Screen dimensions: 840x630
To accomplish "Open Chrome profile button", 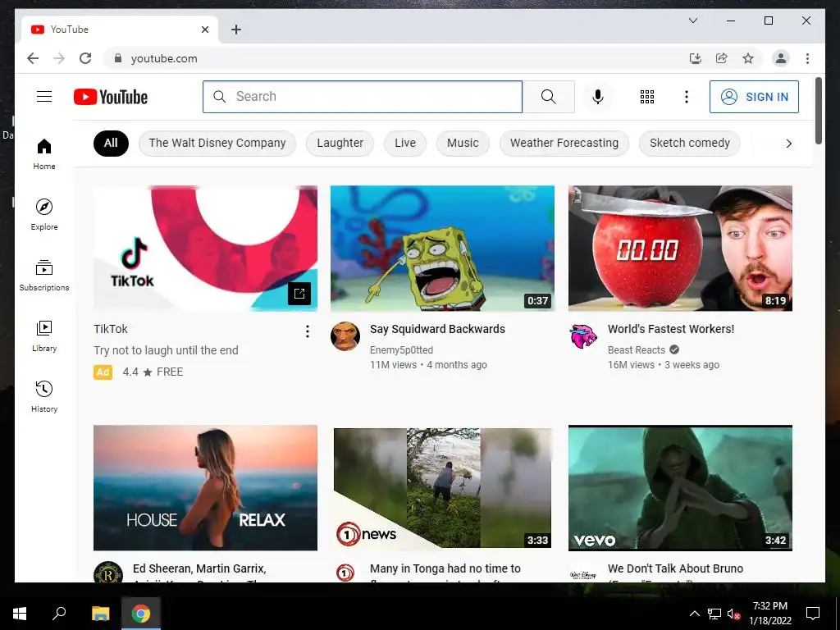I will [781, 58].
